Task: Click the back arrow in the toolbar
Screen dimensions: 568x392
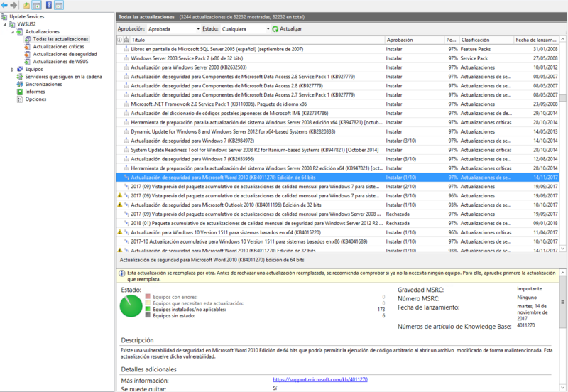Action: 4,5
